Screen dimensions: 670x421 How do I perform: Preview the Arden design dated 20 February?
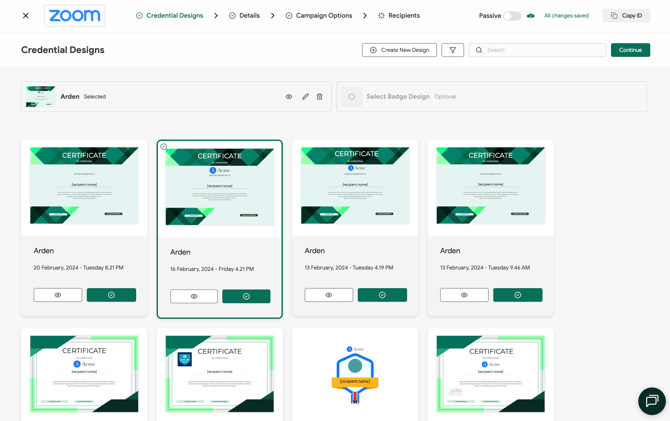pyautogui.click(x=58, y=295)
